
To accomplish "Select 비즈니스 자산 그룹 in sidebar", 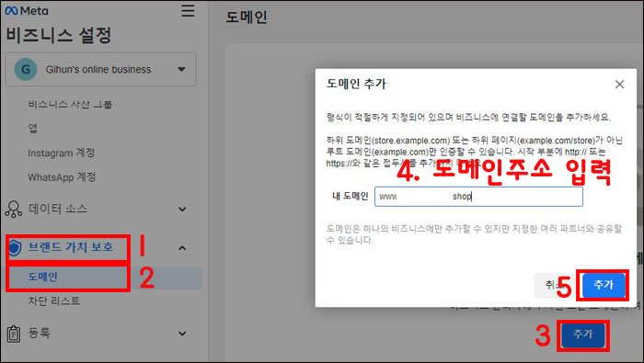I will (70, 104).
